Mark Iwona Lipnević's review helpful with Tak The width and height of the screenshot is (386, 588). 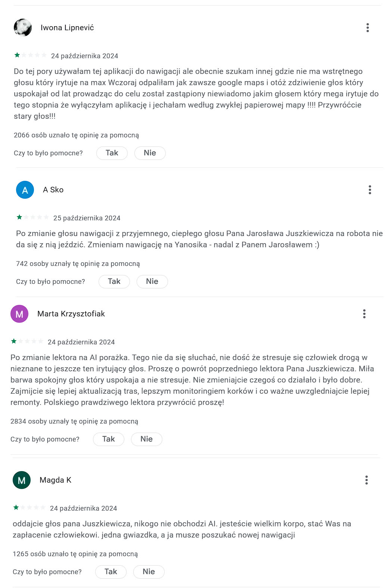click(x=112, y=153)
